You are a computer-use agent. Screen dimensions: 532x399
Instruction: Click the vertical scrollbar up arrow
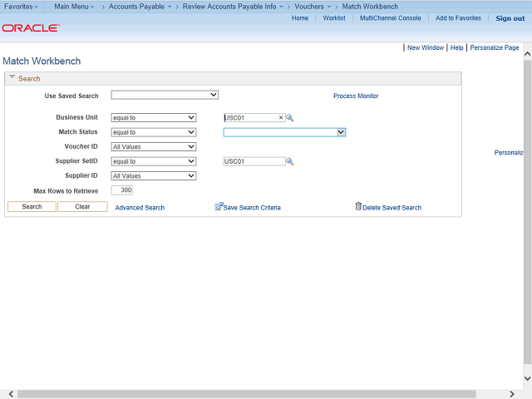coord(527,54)
